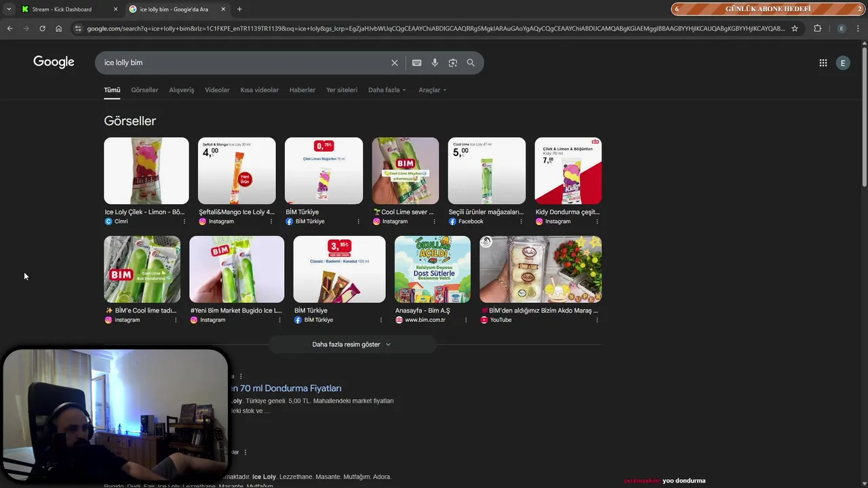Open options for BİM Türkiye 3,95 result
The width and height of the screenshot is (868, 488).
tap(380, 320)
